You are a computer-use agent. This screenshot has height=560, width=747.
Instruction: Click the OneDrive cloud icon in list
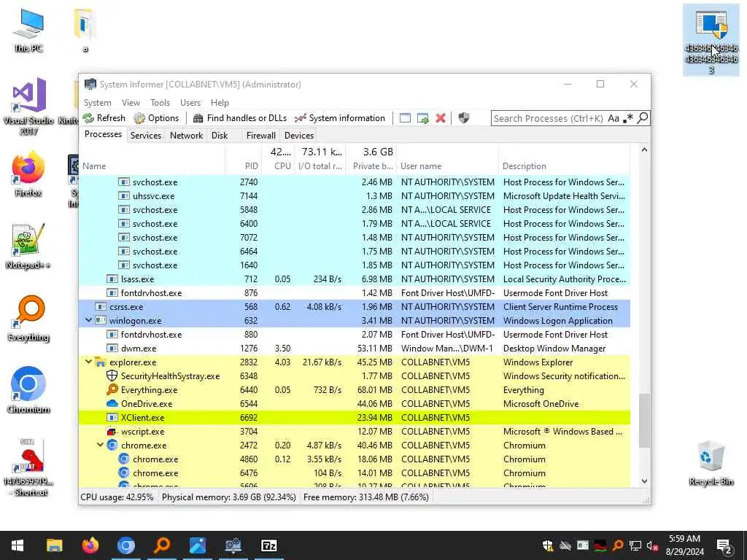click(112, 404)
